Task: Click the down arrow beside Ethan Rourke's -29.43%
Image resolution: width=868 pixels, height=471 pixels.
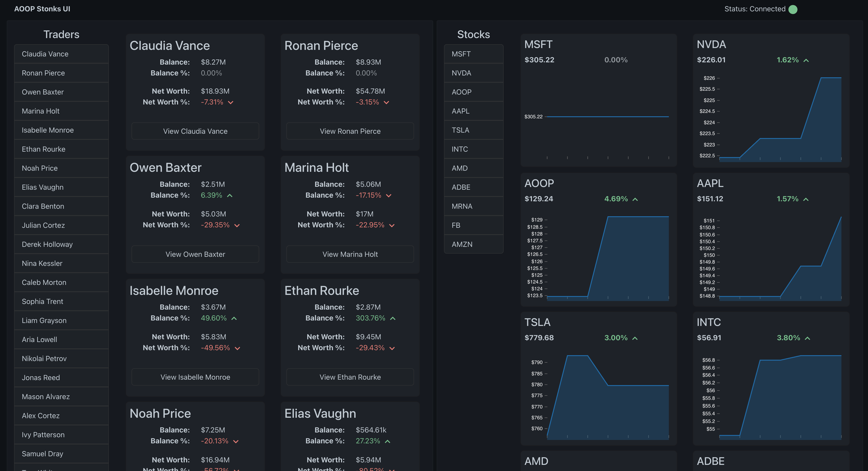Action: pyautogui.click(x=392, y=348)
